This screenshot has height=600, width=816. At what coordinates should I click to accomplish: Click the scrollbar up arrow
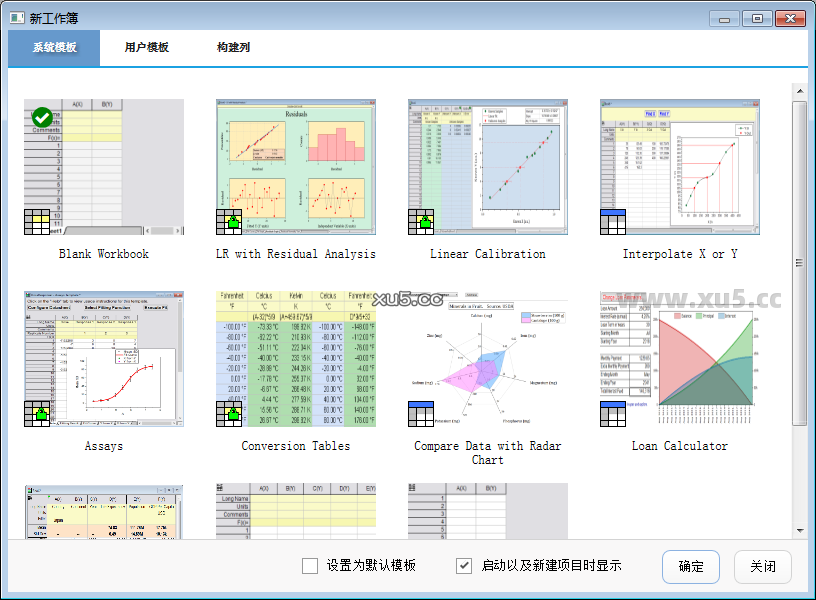click(799, 92)
